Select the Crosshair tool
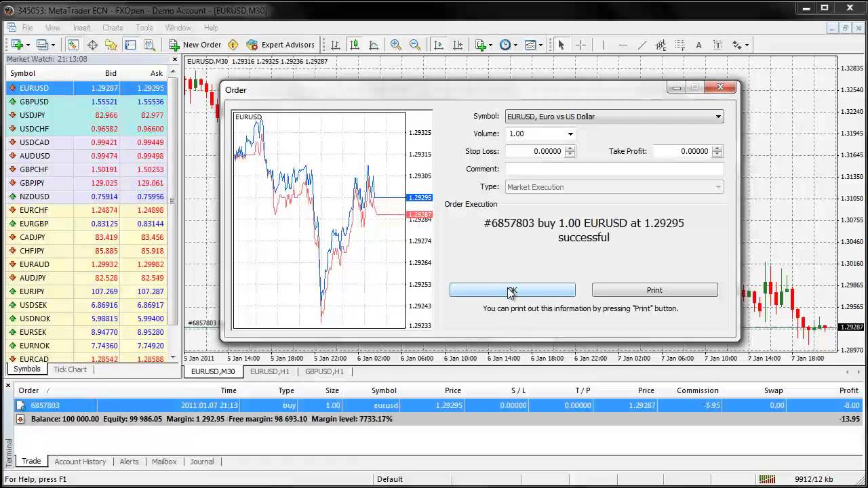Screen dimensions: 868x488 tap(580, 45)
